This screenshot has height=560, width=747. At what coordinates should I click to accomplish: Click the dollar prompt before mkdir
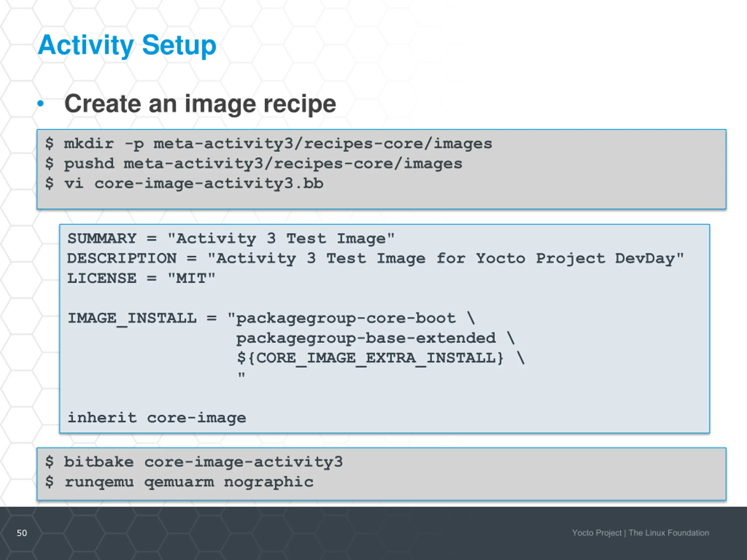click(x=49, y=144)
